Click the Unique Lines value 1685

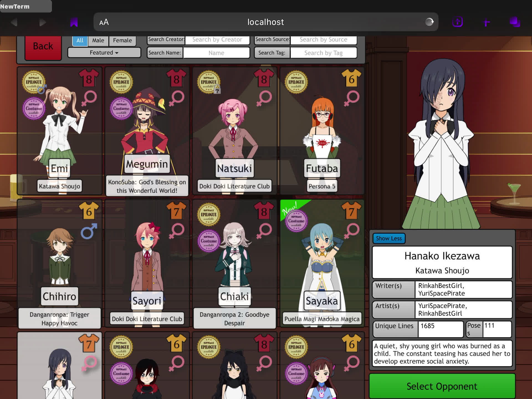click(441, 329)
